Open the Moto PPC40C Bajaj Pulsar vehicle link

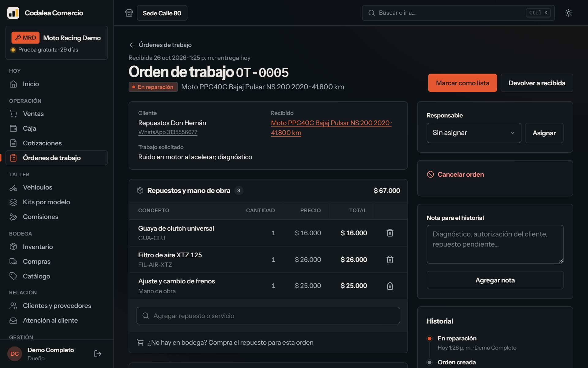click(x=331, y=128)
